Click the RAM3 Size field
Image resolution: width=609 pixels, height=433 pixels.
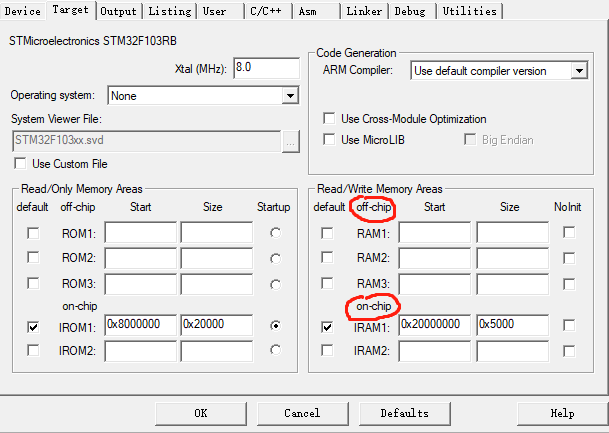[513, 284]
